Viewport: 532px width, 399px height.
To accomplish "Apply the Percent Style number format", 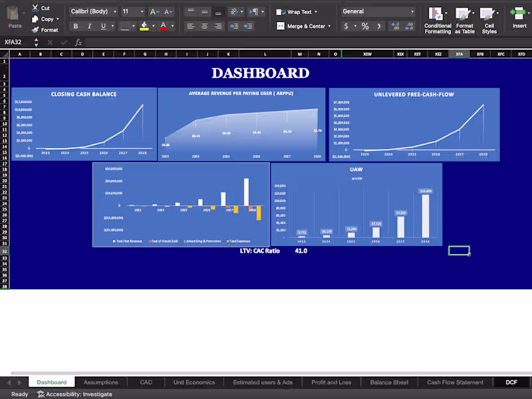I will click(x=365, y=26).
